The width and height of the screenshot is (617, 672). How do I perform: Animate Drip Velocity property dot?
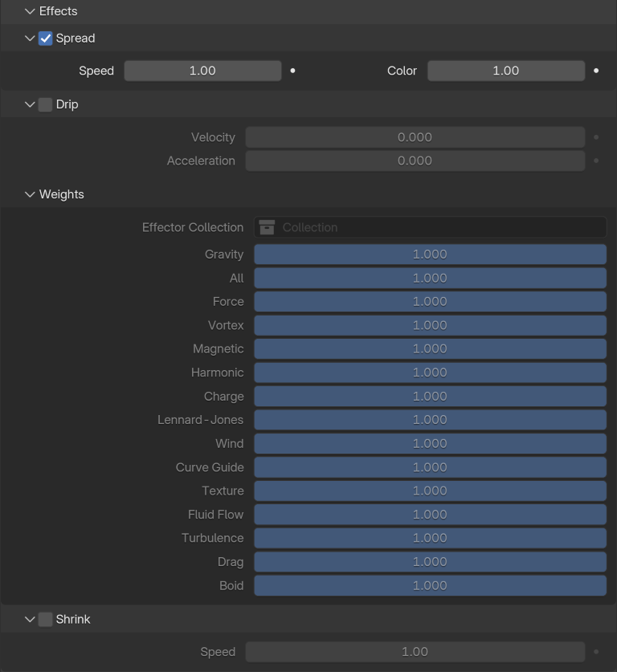coord(596,137)
